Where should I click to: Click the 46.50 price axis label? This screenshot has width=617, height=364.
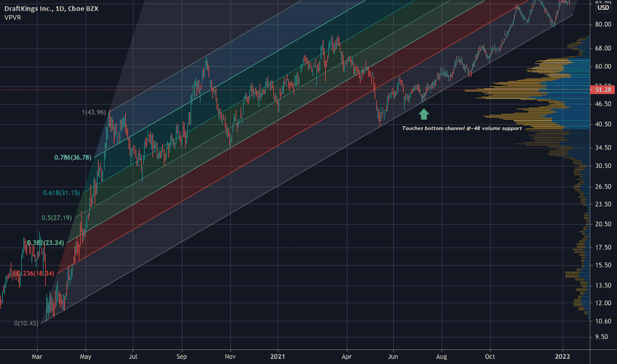point(603,104)
